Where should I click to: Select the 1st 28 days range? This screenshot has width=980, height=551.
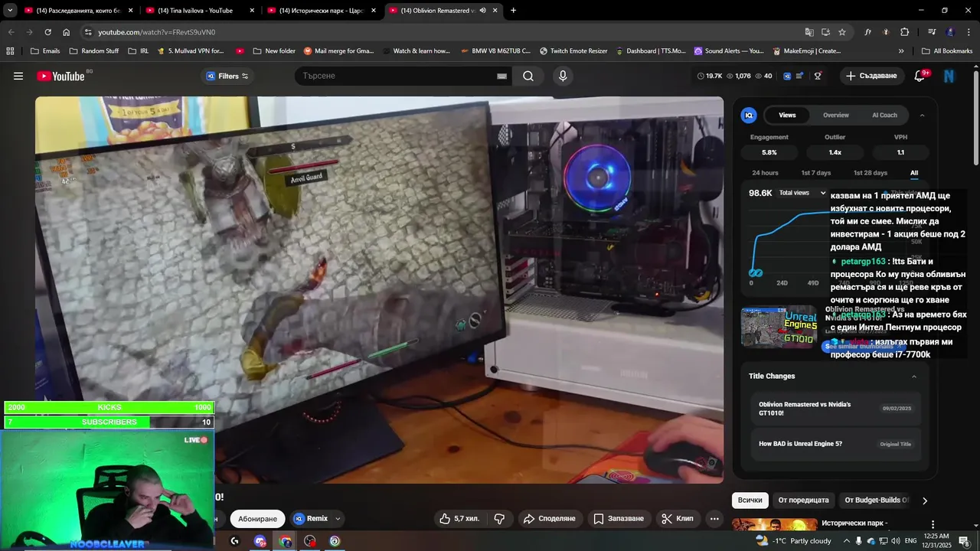871,173
